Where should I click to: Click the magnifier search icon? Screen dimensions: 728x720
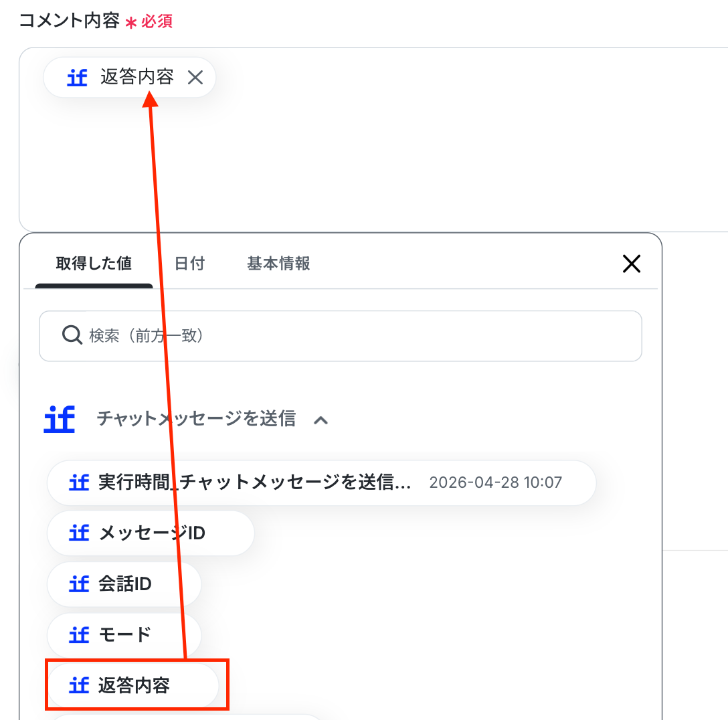[x=71, y=335]
